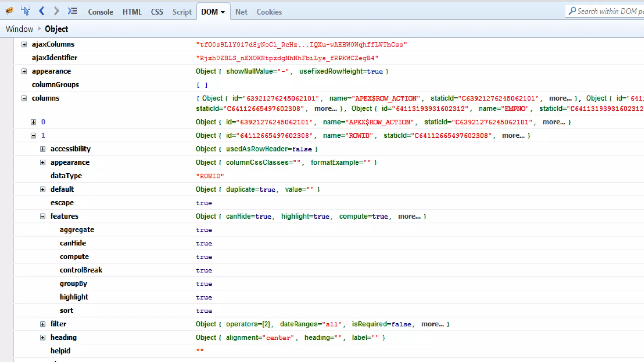
Task: Expand the filter object node
Action: point(43,324)
